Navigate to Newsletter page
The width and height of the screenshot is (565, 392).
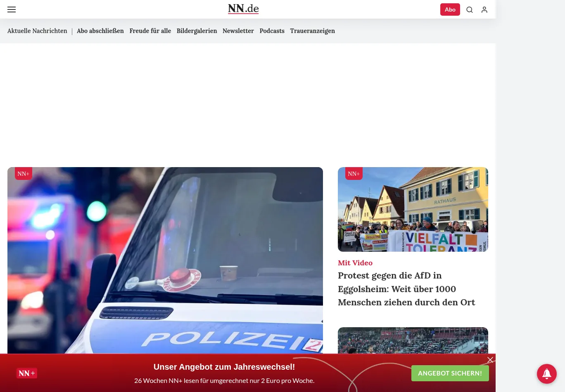click(x=238, y=31)
